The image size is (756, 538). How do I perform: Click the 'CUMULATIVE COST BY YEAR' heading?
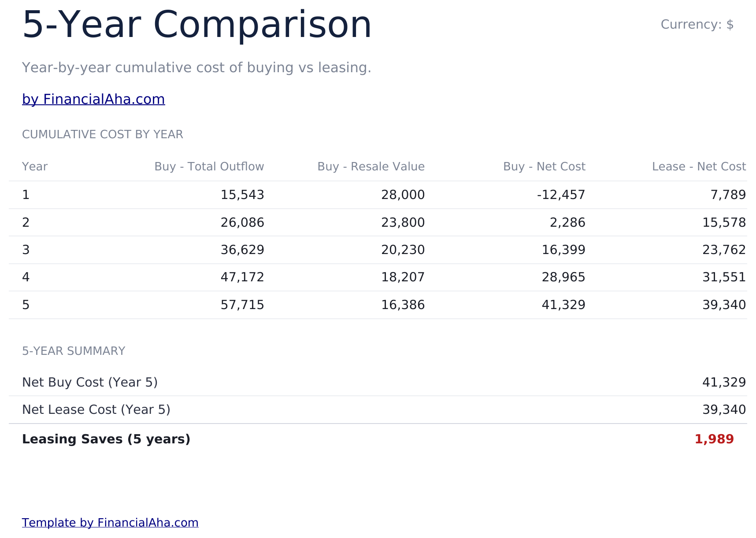103,135
